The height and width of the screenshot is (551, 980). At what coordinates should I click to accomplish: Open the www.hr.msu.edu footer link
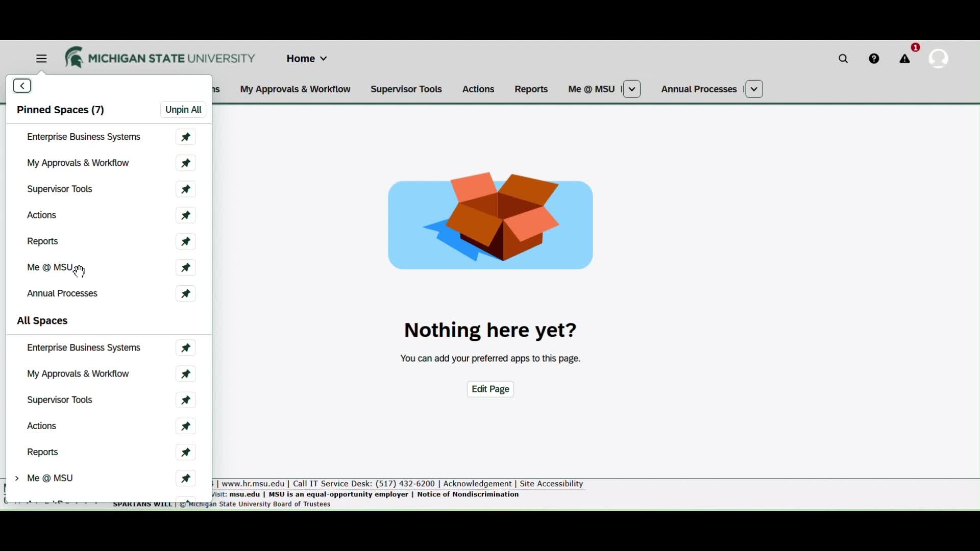pos(253,485)
